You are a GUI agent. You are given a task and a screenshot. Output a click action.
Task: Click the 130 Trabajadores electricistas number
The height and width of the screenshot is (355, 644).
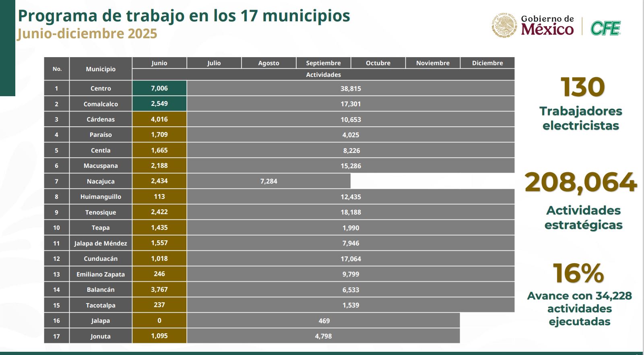click(582, 87)
